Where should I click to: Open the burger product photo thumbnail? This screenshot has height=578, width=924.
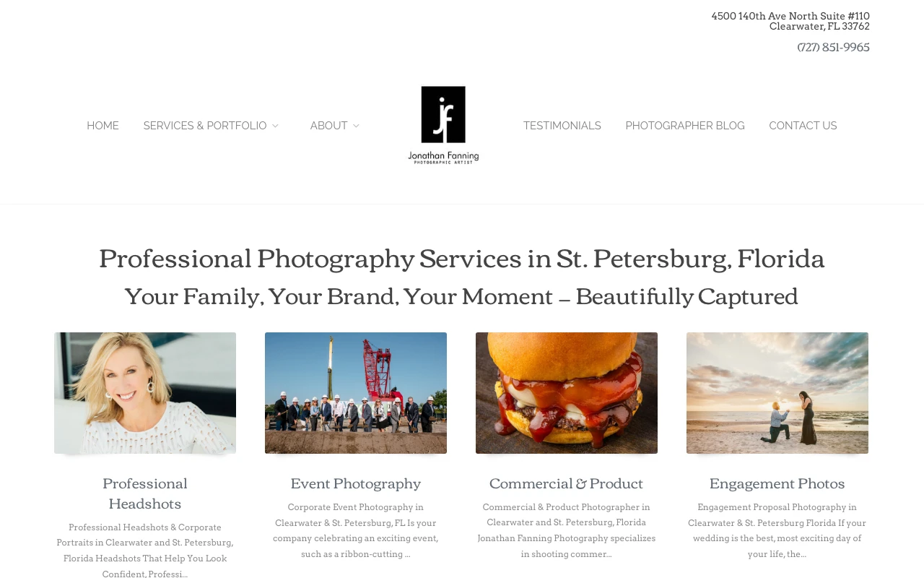(567, 393)
